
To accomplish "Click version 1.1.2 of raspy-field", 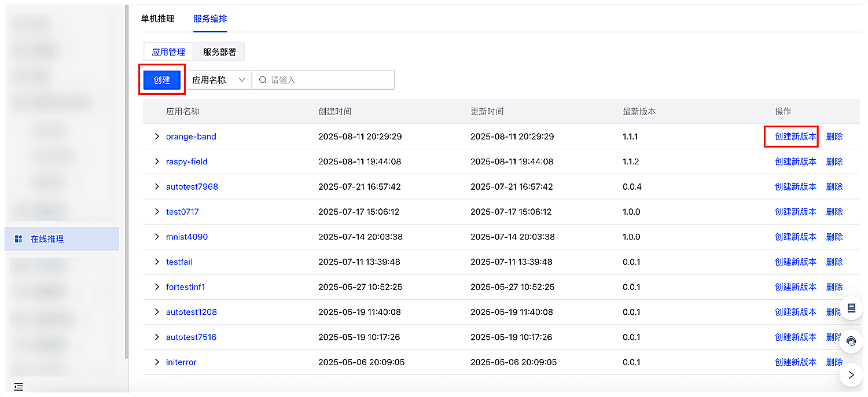I will point(631,161).
